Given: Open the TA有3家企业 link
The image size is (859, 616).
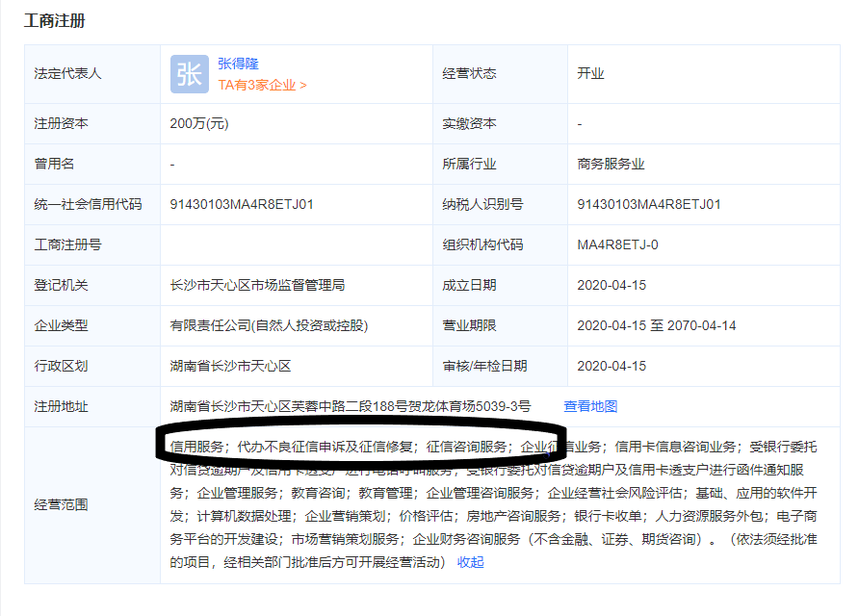Looking at the screenshot, I should point(257,85).
